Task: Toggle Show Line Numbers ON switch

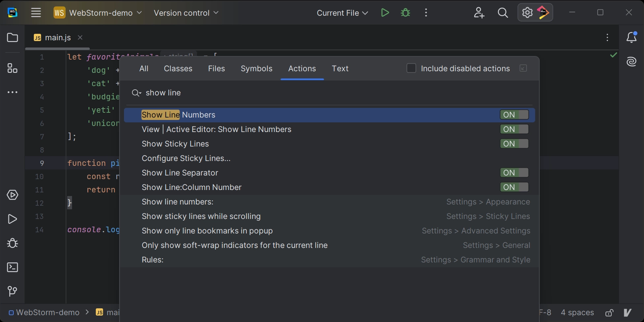Action: click(514, 115)
